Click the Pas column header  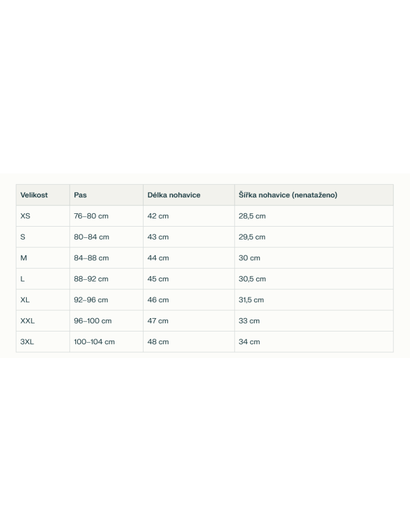coord(80,195)
